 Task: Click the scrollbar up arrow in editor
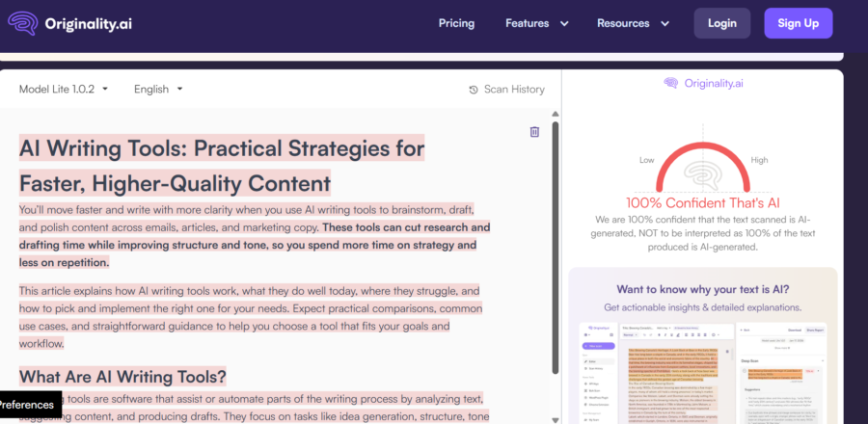(556, 114)
